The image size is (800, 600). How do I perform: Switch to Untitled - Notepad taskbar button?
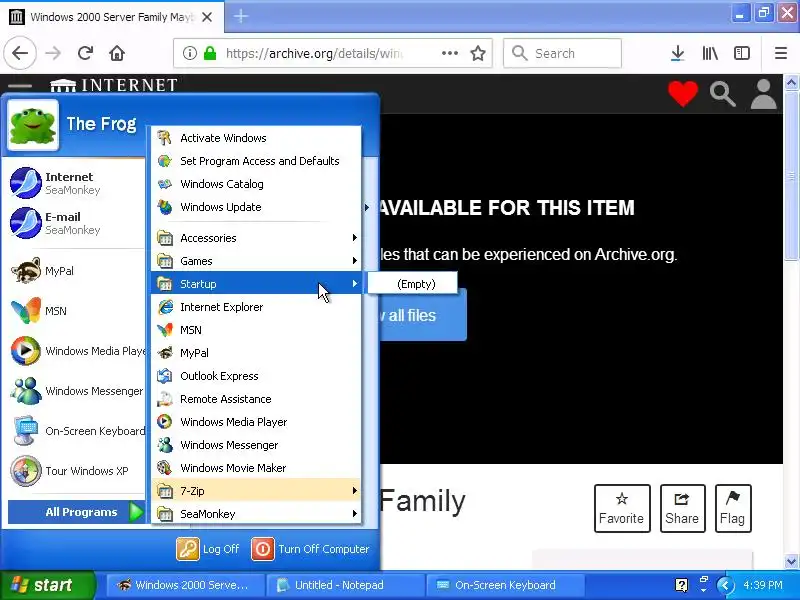coord(346,585)
